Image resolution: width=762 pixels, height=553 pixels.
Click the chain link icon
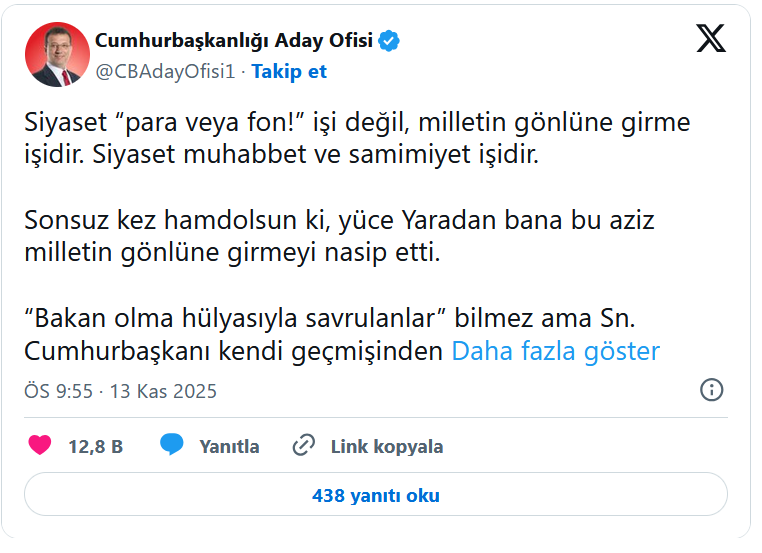click(303, 446)
